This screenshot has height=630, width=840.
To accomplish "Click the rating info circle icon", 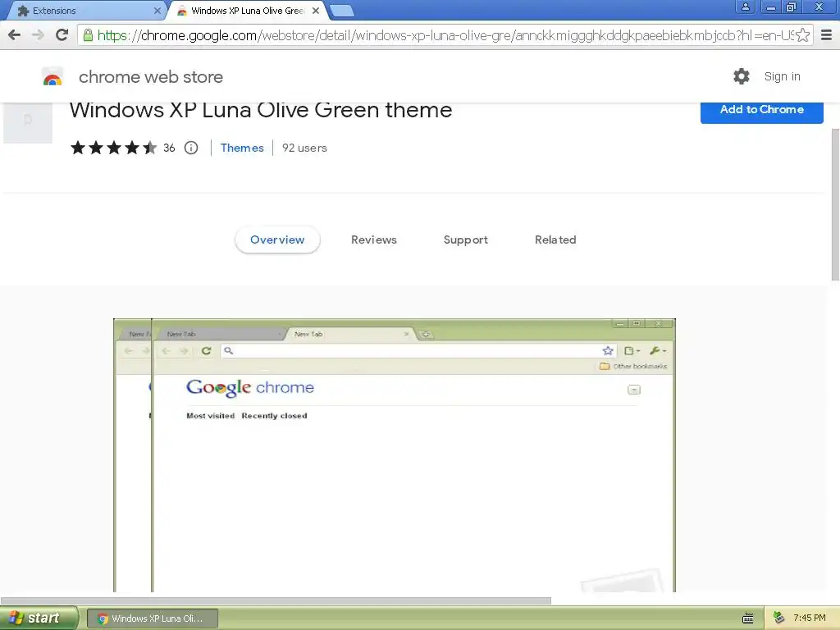I will (x=191, y=148).
